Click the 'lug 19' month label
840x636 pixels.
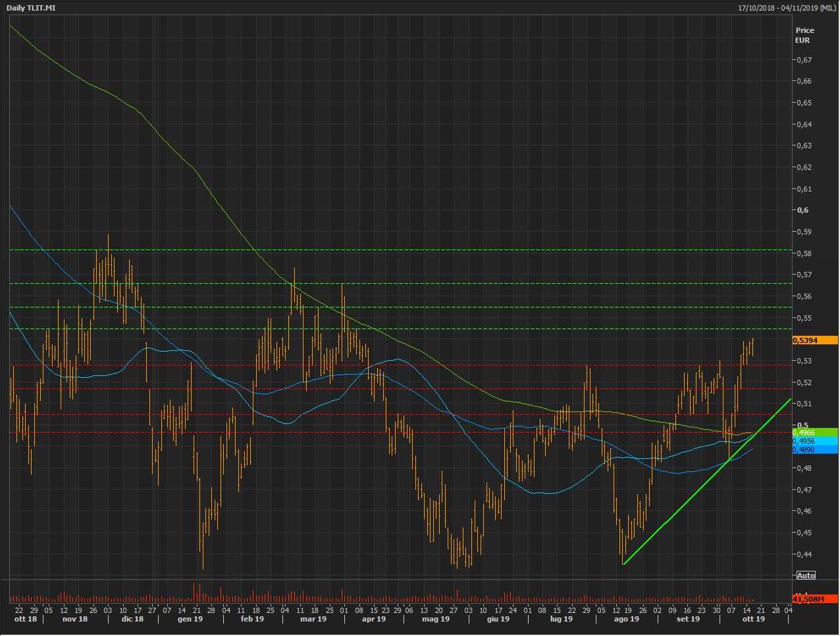(x=561, y=619)
